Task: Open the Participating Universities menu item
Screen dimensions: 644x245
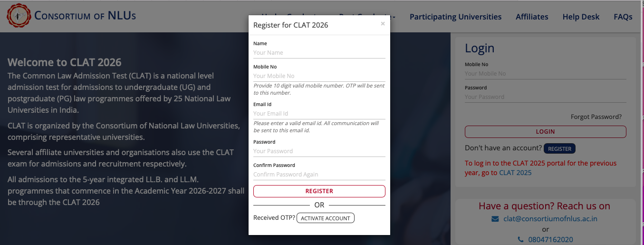Action: (x=455, y=17)
